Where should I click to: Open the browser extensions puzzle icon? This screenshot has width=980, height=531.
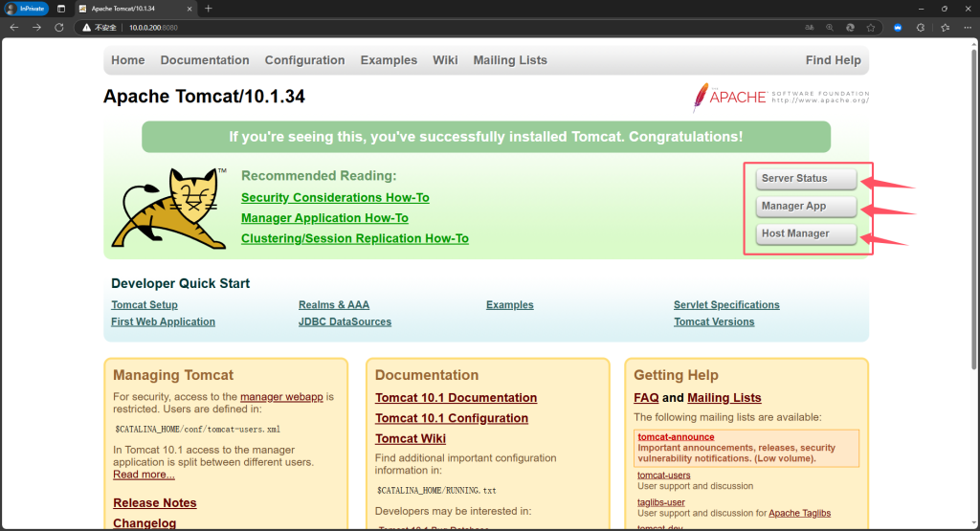point(920,28)
